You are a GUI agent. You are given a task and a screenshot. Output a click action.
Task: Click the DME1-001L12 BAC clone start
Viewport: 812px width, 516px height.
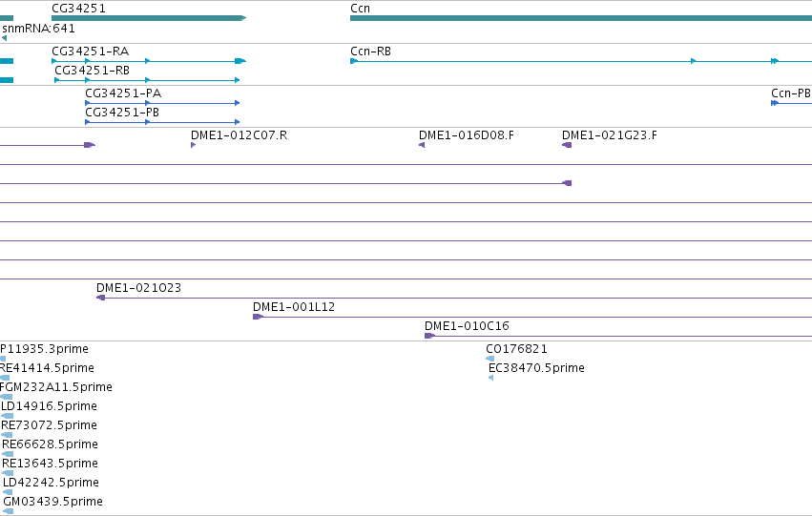pyautogui.click(x=258, y=317)
